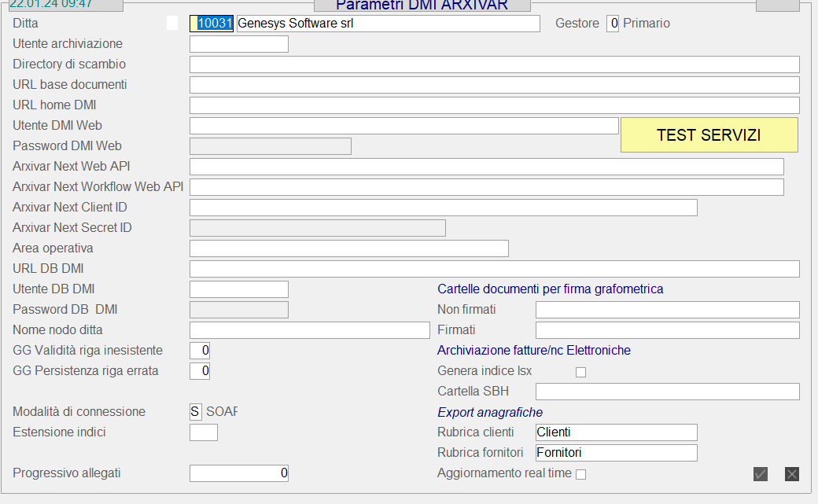Click the Cartella SBH field
The width and height of the screenshot is (818, 504).
click(x=667, y=392)
